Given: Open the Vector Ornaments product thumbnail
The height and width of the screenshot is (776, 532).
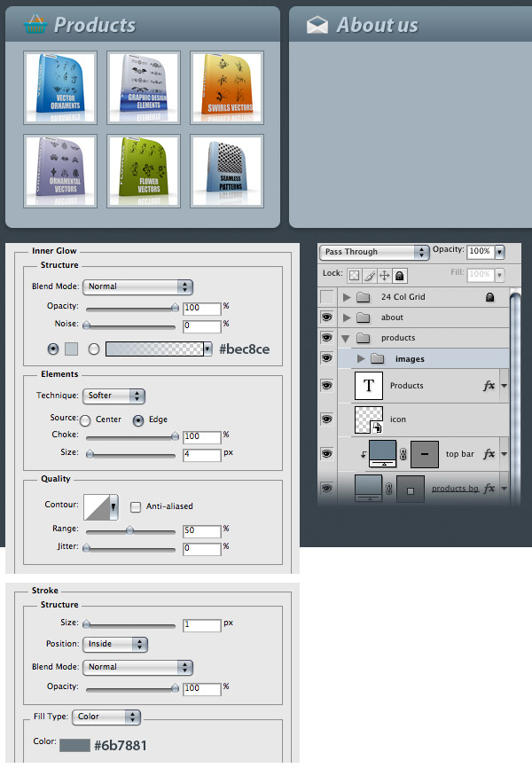Looking at the screenshot, I should [60, 88].
